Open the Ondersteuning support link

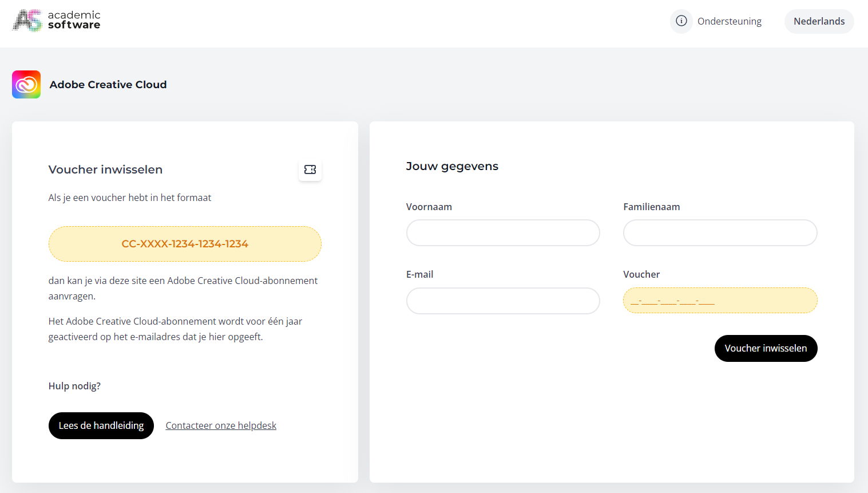[x=729, y=21]
